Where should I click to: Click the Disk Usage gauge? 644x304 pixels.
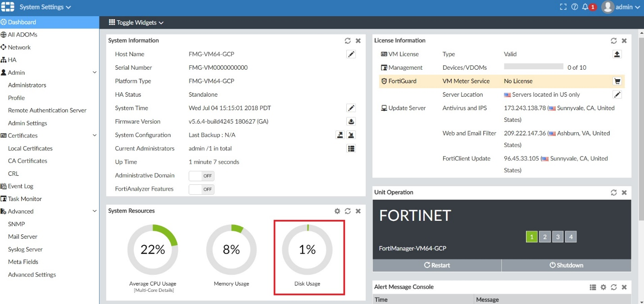tap(307, 250)
